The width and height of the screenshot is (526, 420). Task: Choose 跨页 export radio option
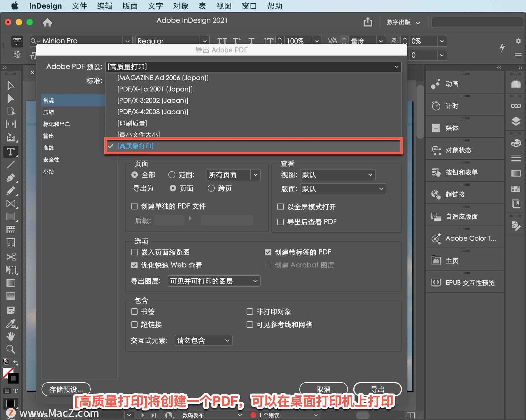coord(211,188)
